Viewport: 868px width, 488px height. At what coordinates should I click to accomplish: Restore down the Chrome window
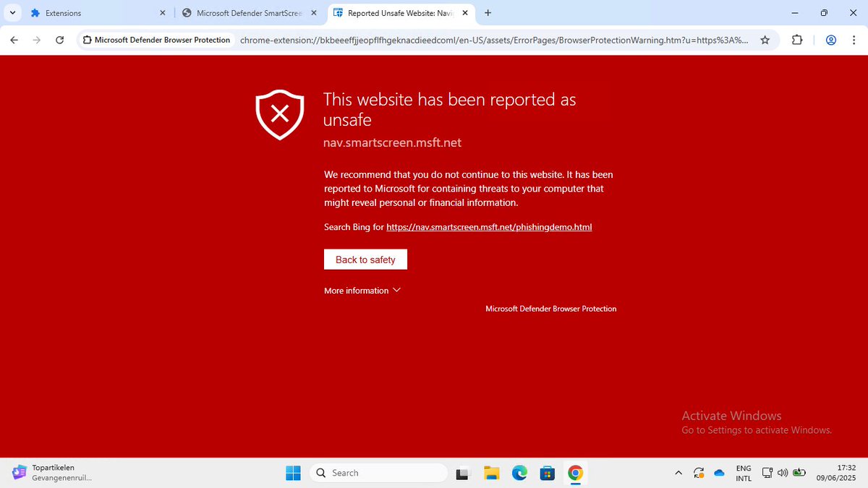(824, 13)
